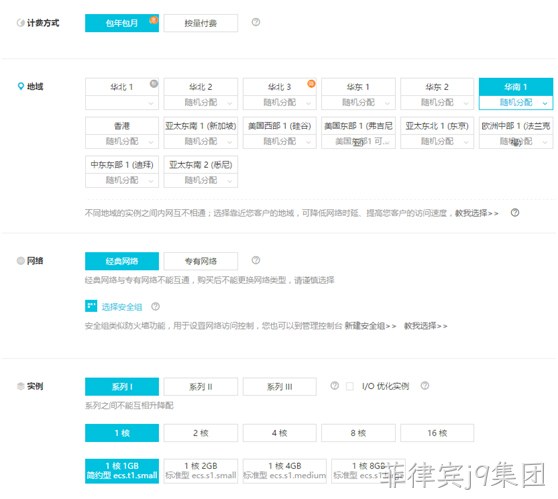Select 1 核 2GB ecs.s1.small instance

(201, 471)
